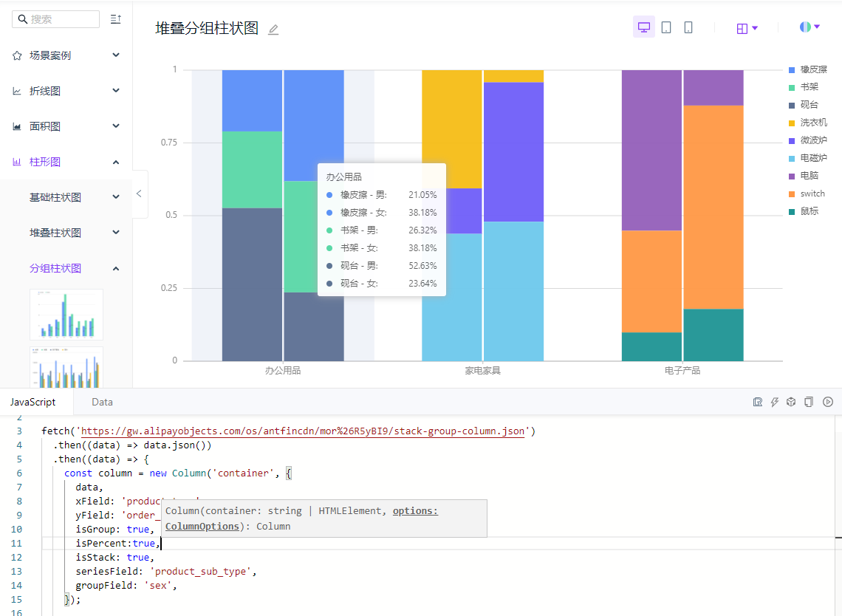Screen dimensions: 842x616
Task: Click the purple 电脑 segment in 电子产品 left bar
Action: 651,151
